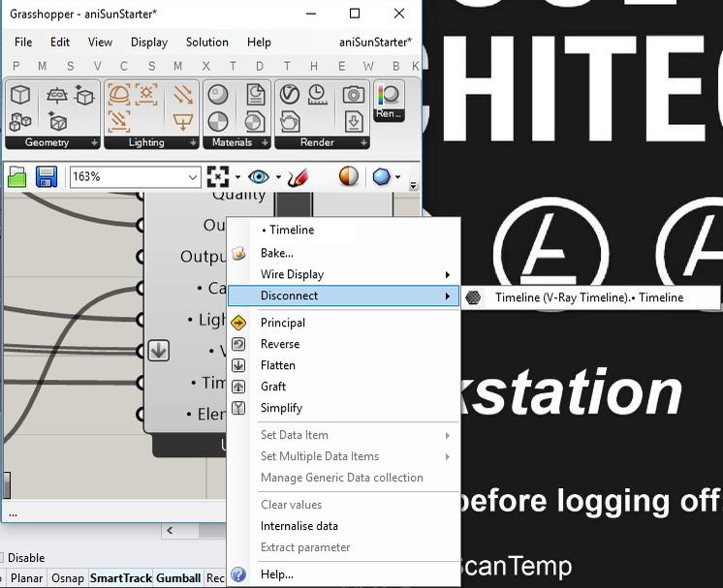Choose Graft in the context menu
723x588 pixels.
point(343,387)
